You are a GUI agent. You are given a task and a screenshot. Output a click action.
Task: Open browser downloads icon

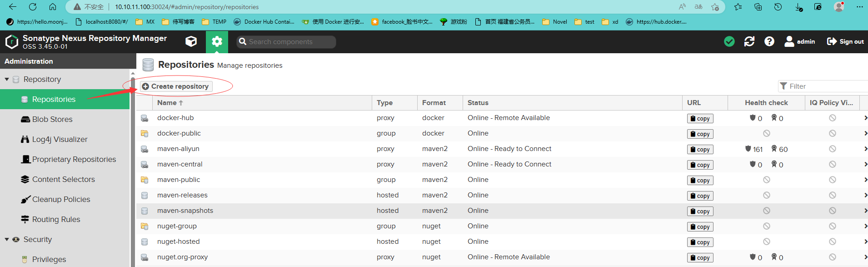(798, 7)
